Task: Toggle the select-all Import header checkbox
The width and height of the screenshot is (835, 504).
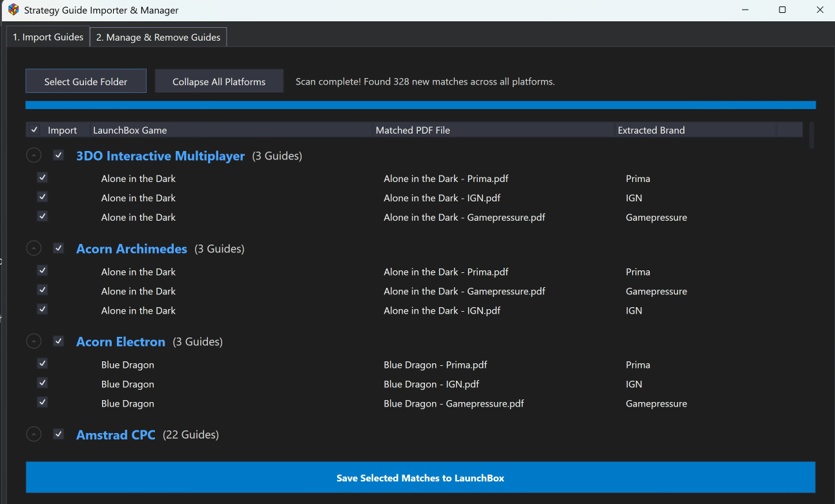Action: [x=35, y=130]
